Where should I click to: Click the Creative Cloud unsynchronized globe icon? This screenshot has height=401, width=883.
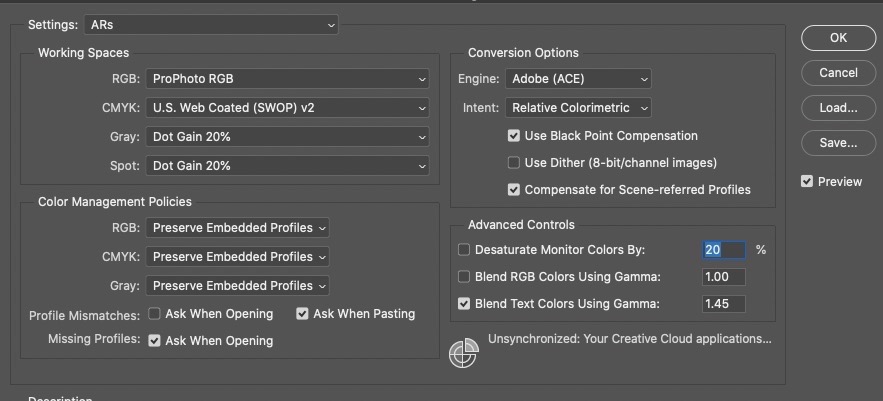[463, 354]
